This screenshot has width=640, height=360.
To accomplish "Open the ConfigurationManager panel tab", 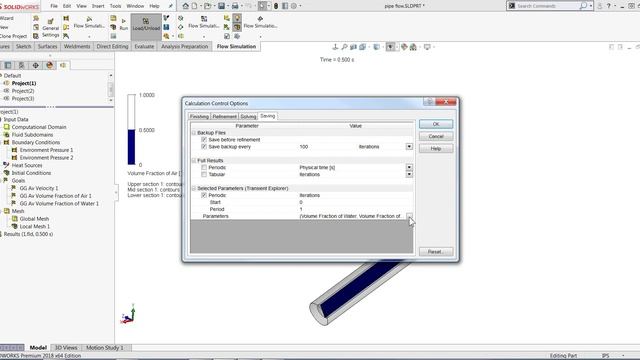I will coord(22,65).
